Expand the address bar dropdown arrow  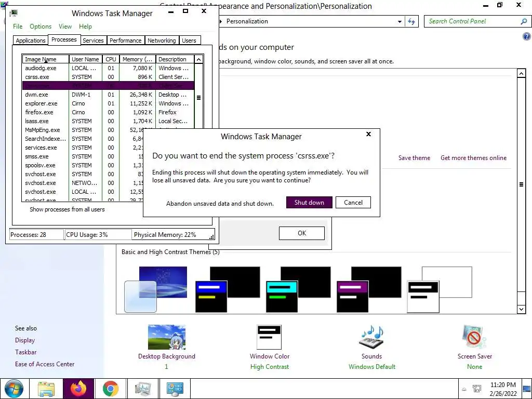coord(400,21)
